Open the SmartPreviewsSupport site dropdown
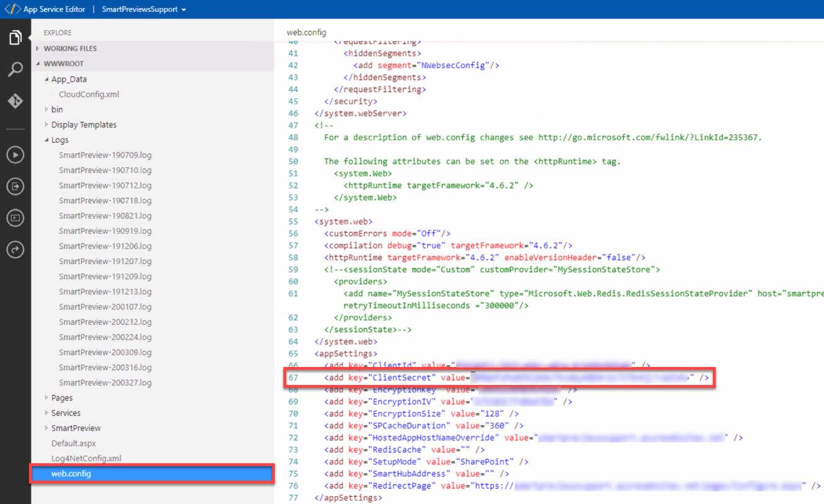The image size is (824, 504). (x=143, y=9)
